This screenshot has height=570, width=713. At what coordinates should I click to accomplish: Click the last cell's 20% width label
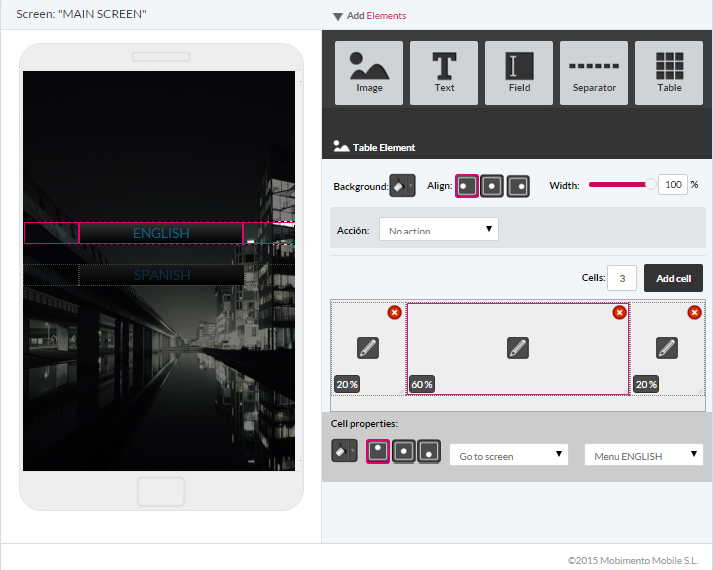tap(646, 385)
